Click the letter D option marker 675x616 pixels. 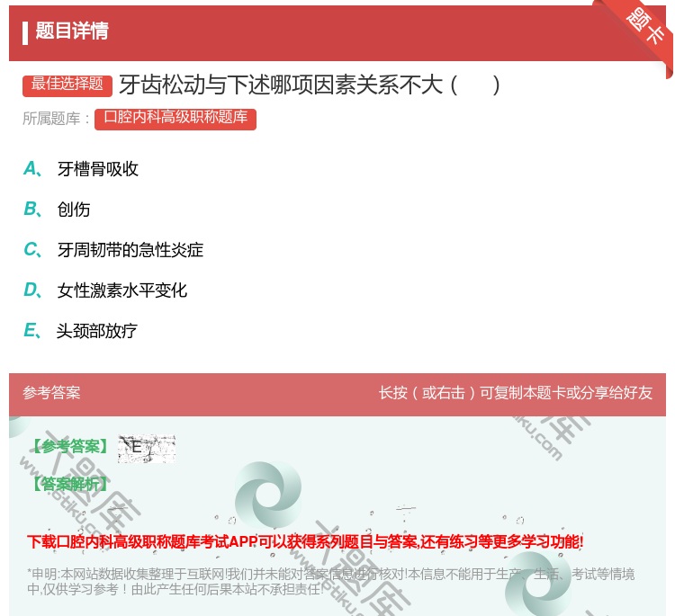click(x=31, y=290)
